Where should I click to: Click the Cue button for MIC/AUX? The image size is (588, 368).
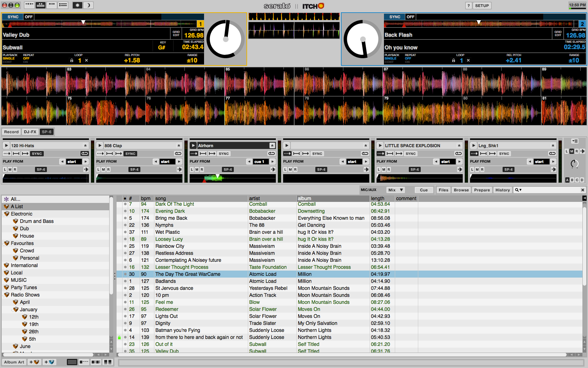pyautogui.click(x=424, y=190)
